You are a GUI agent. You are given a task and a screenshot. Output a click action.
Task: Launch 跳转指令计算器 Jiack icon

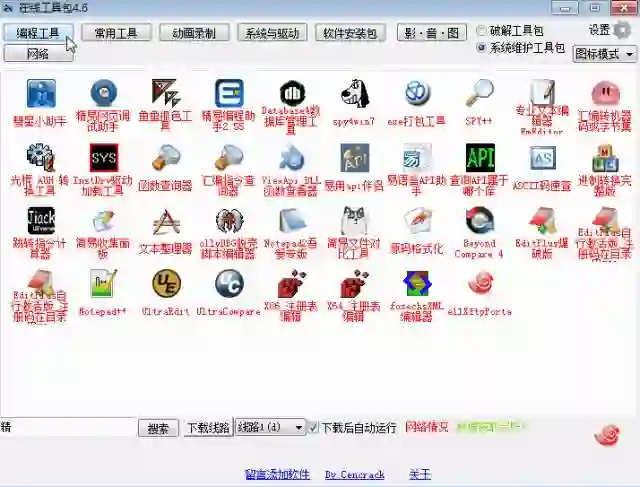41,221
